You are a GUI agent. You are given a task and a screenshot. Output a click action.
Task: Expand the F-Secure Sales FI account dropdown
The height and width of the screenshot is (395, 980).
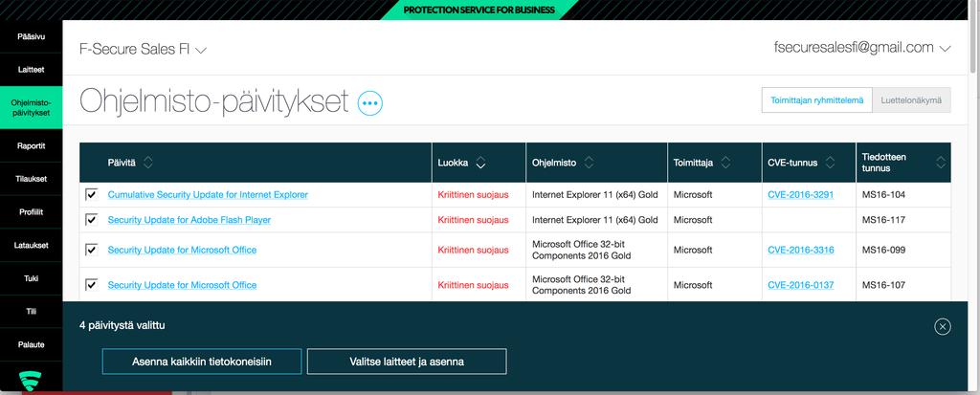pyautogui.click(x=144, y=50)
